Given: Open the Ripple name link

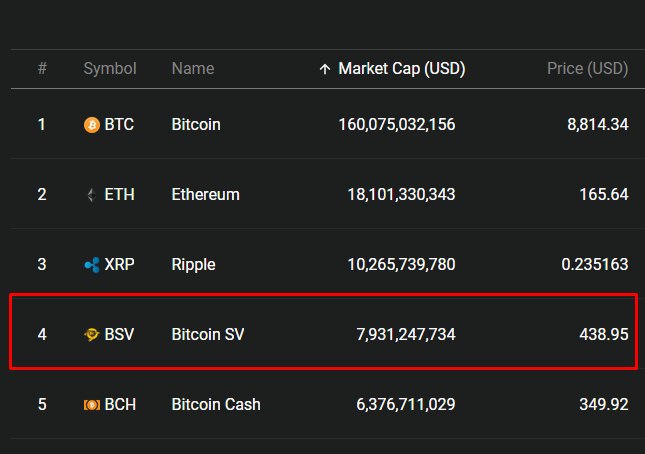Looking at the screenshot, I should coord(193,265).
